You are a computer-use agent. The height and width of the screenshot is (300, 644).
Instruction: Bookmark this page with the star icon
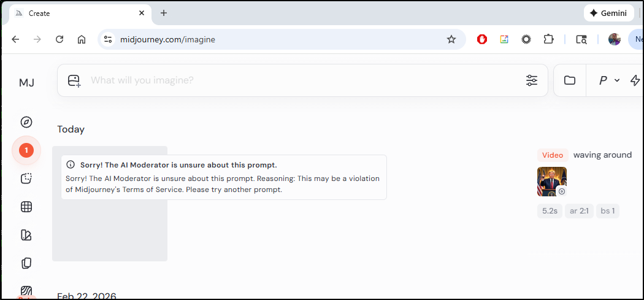[x=451, y=39]
